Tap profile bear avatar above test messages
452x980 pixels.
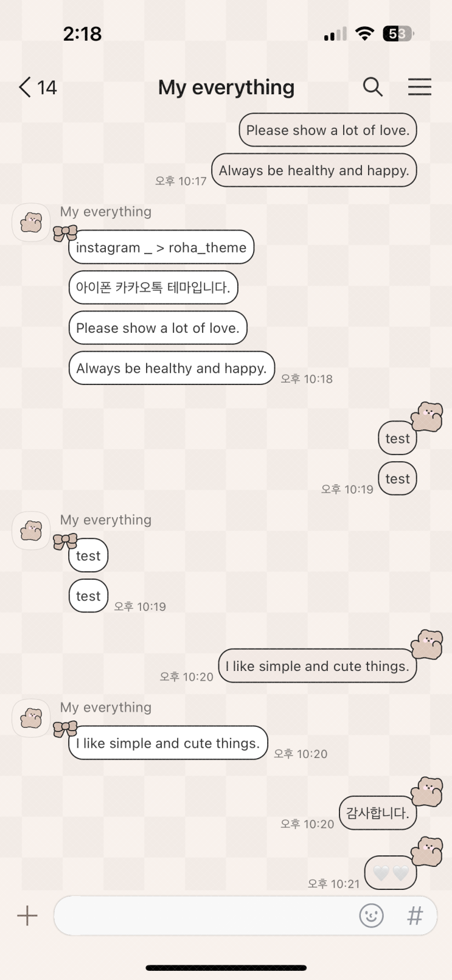point(31,530)
